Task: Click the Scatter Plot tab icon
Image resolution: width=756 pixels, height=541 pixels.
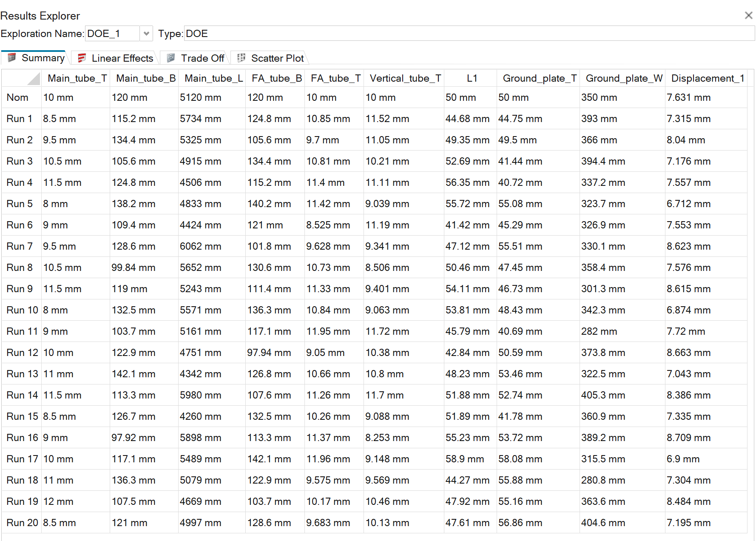Action: [x=241, y=58]
